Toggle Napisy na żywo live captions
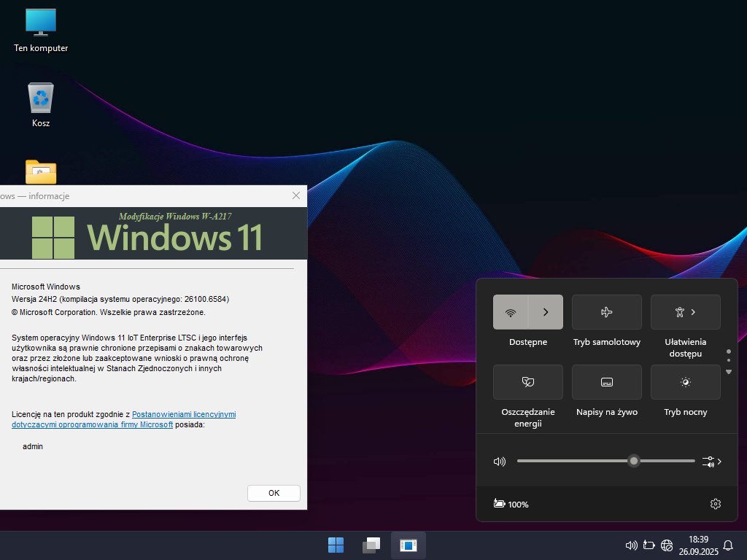The width and height of the screenshot is (747, 560). (606, 382)
